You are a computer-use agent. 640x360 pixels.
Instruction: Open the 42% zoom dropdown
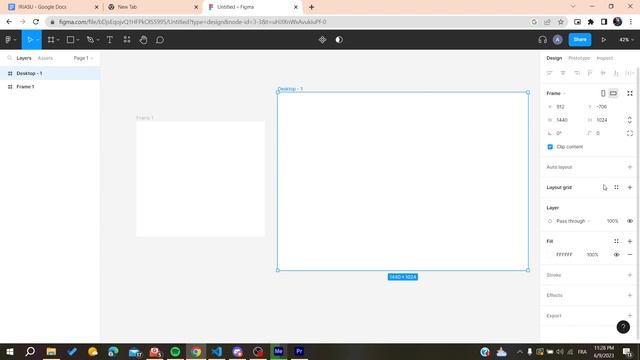tap(627, 40)
